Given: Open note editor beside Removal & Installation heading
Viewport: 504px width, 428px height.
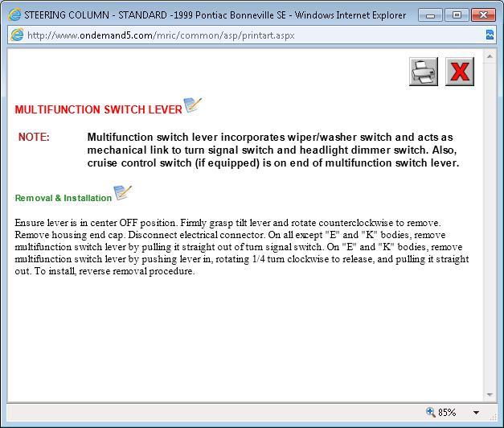Looking at the screenshot, I should 122,193.
